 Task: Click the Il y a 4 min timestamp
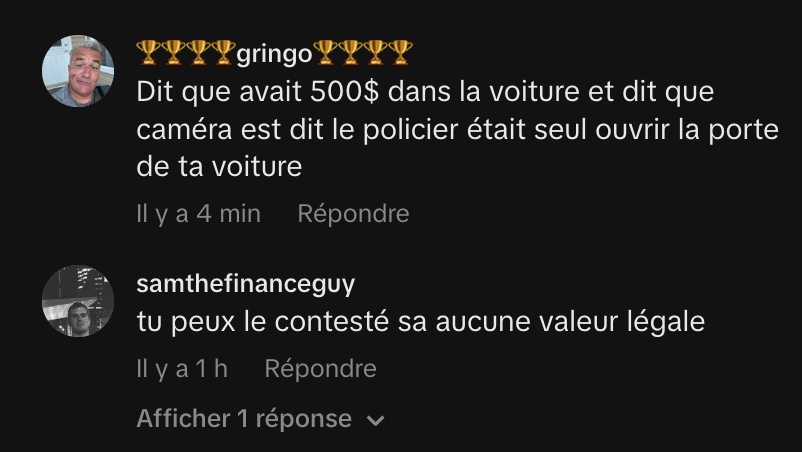coord(198,213)
